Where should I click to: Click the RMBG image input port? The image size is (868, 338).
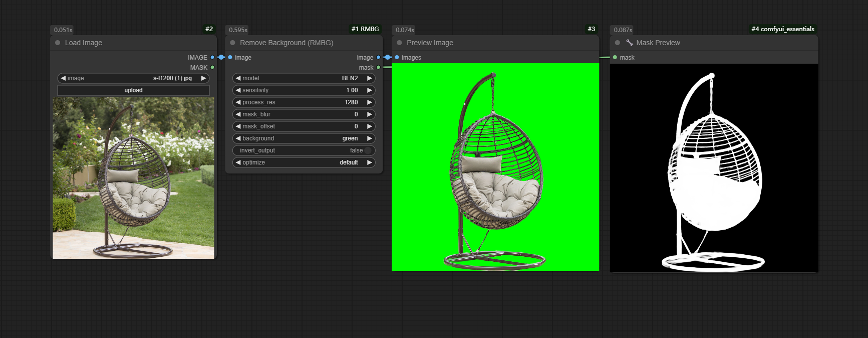(x=230, y=58)
